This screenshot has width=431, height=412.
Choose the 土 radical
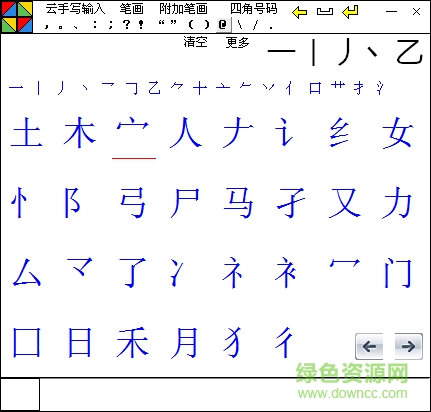pos(27,132)
